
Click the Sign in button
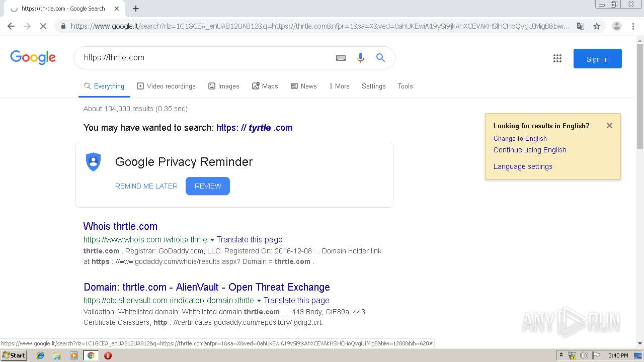597,59
